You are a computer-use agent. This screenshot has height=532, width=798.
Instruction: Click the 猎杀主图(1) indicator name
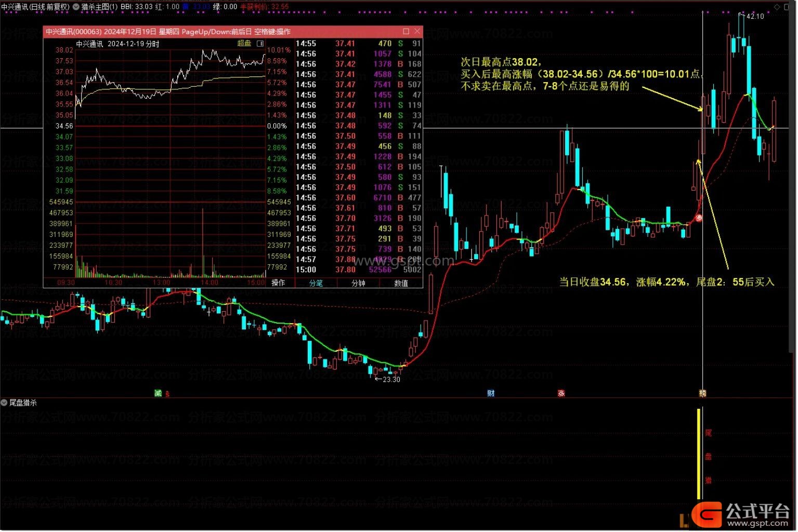(x=99, y=7)
